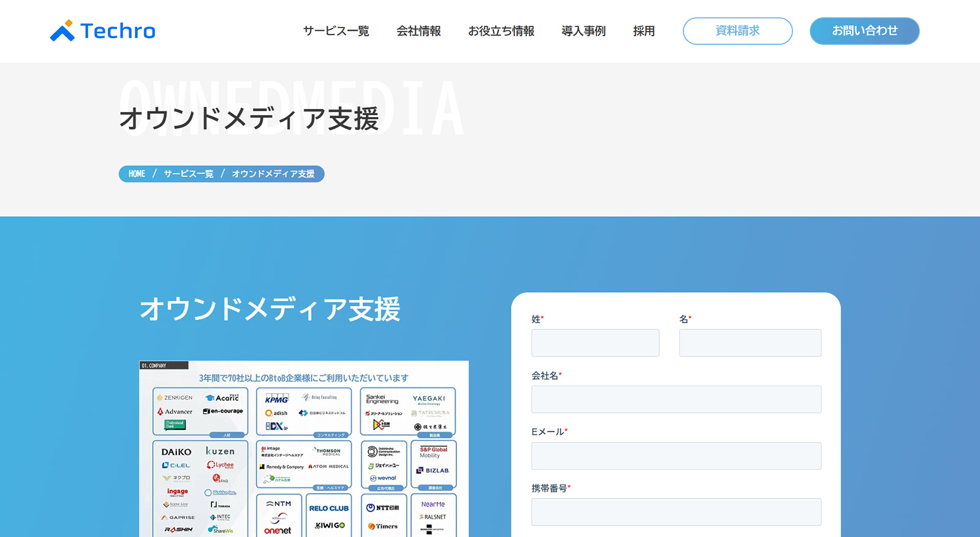Click the Acaric logo
The height and width of the screenshot is (537, 980).
click(x=222, y=398)
